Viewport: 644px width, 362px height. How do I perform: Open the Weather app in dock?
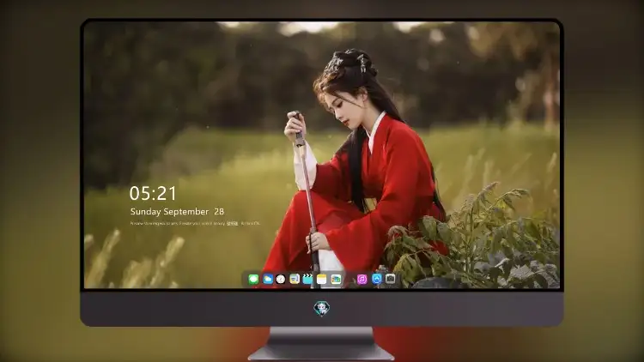point(268,280)
